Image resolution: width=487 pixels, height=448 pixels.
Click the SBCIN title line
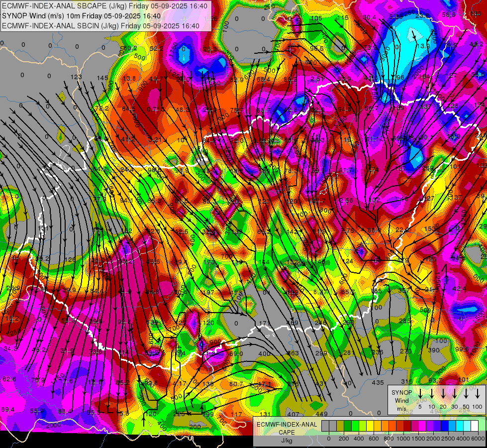pos(100,26)
